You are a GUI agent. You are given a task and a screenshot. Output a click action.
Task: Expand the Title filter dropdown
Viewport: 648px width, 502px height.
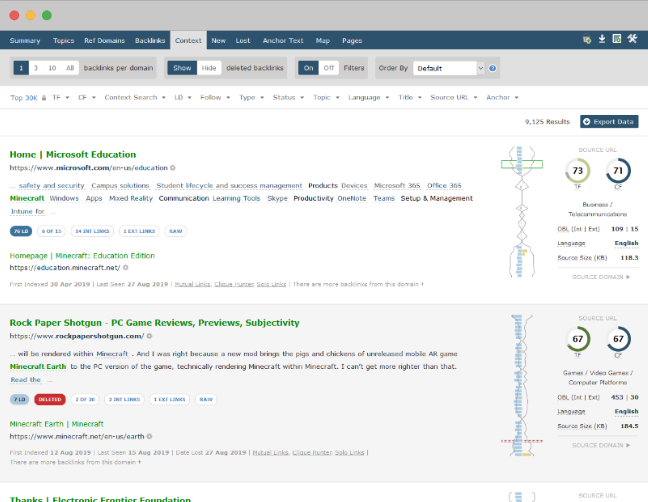410,98
